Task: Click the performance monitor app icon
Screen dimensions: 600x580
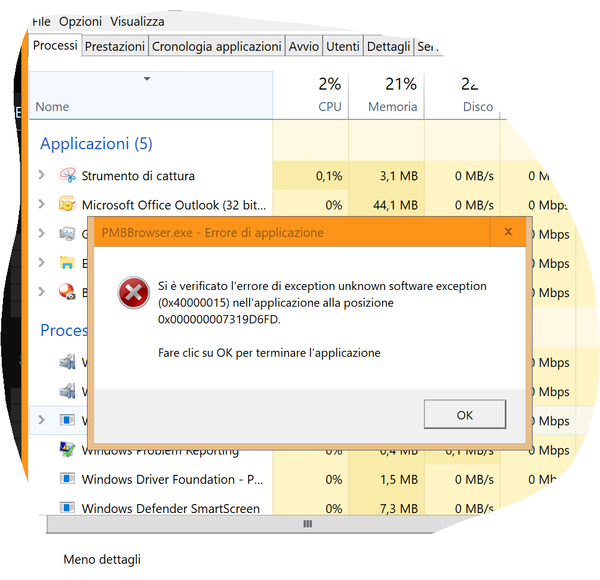Action: [x=67, y=233]
